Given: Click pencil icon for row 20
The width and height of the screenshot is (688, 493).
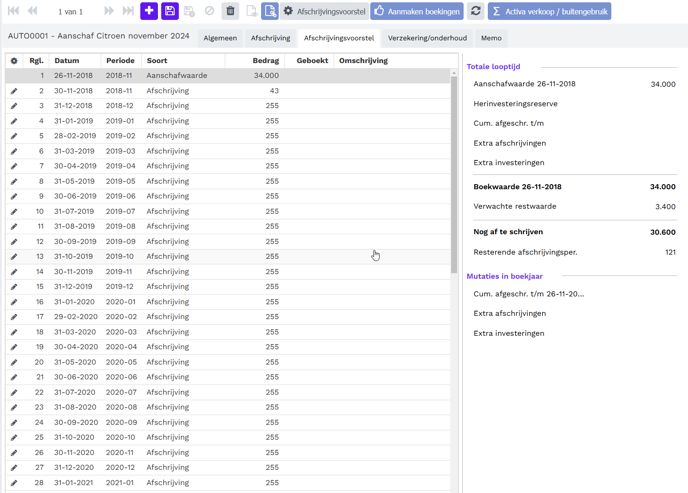Looking at the screenshot, I should coord(14,362).
